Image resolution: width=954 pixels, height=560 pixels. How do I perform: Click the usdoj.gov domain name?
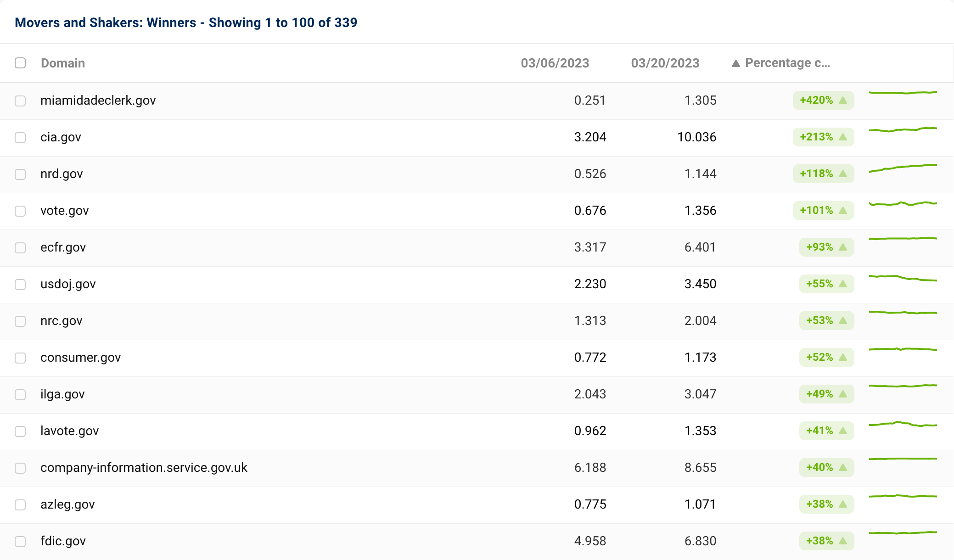pyautogui.click(x=68, y=284)
